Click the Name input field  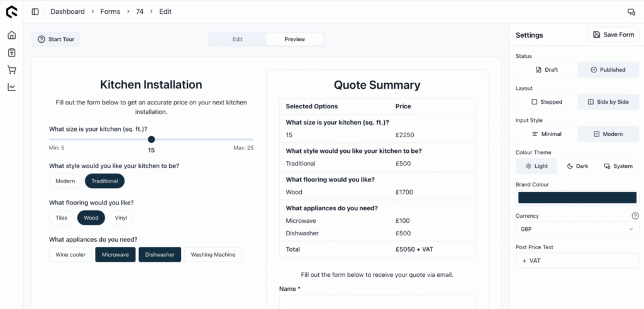tap(377, 301)
